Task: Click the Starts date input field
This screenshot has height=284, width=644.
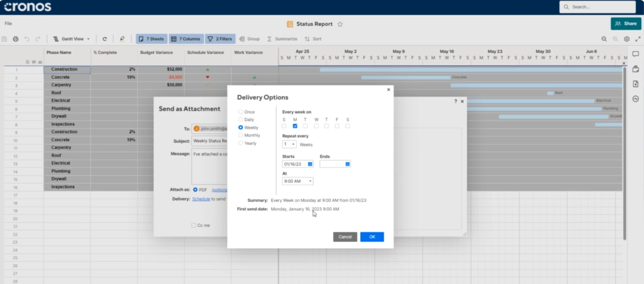Action: pyautogui.click(x=298, y=164)
